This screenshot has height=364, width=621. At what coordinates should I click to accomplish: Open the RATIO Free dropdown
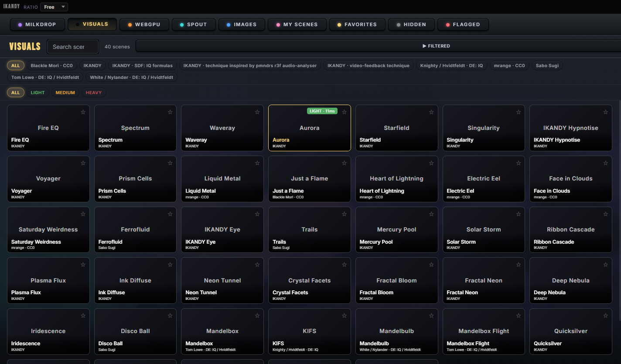(x=54, y=7)
